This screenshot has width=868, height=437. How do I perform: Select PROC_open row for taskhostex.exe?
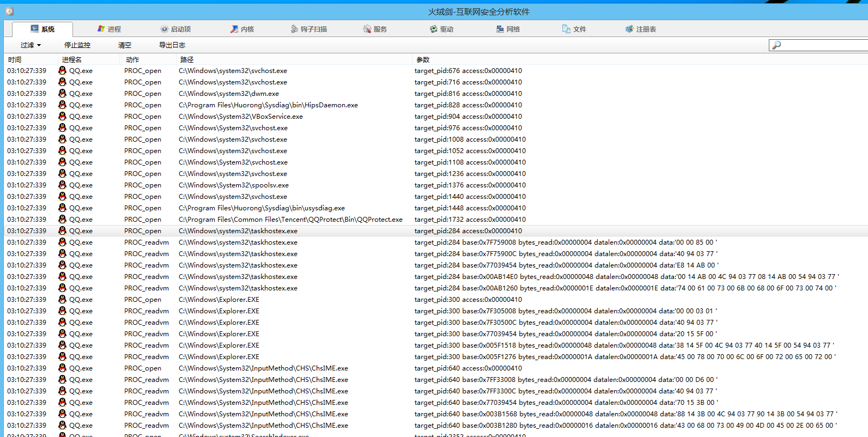click(436, 231)
